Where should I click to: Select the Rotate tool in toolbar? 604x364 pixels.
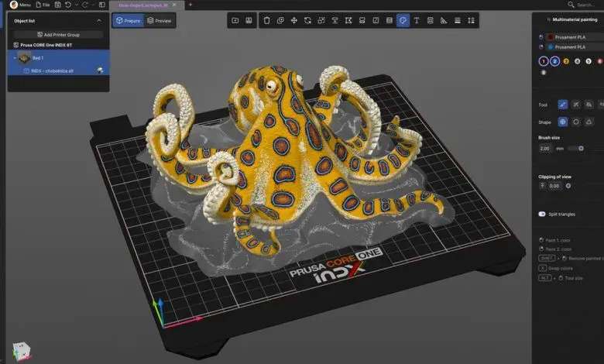[x=307, y=20]
